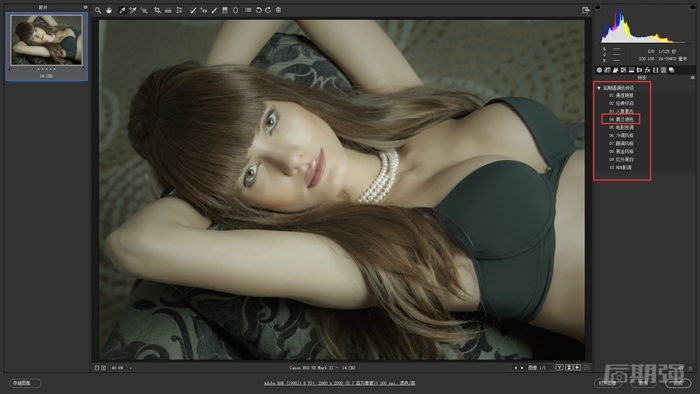Pick the White Balance eyedropper tool
The image size is (700, 394).
tap(122, 10)
